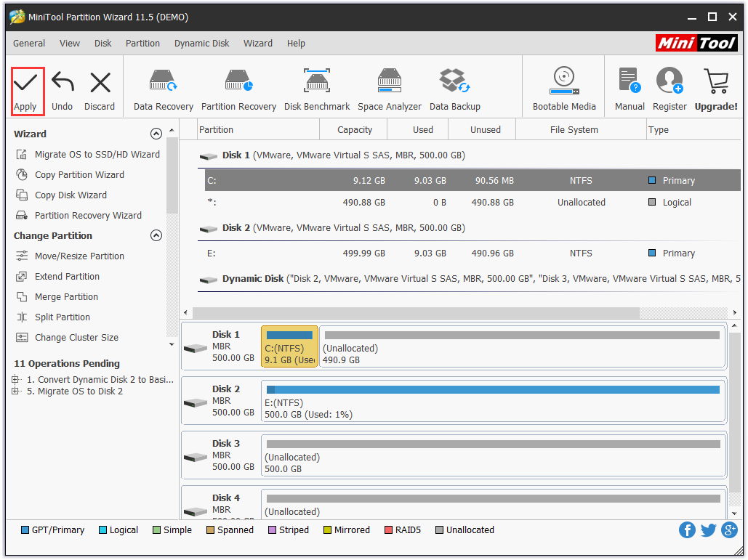
Task: Select the Dynamic Disk header row
Action: [470, 279]
